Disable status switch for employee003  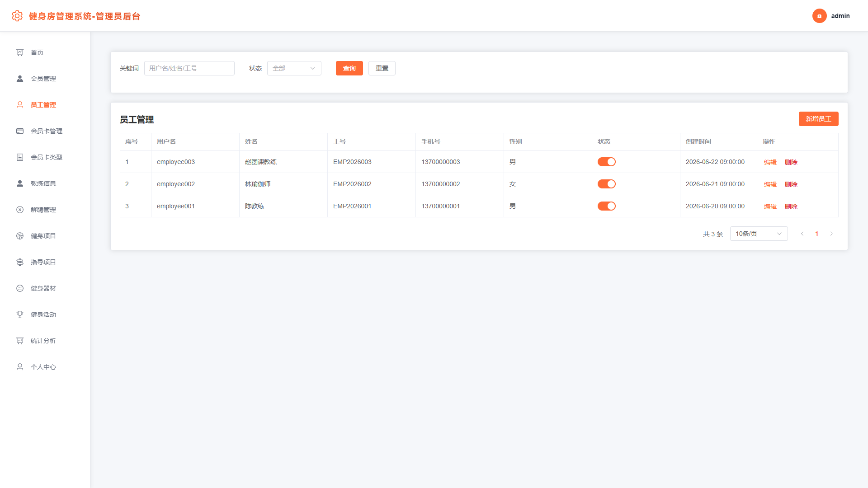607,162
